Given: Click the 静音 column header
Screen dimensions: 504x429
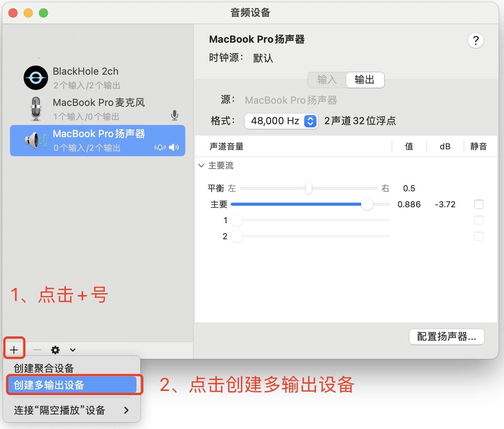Looking at the screenshot, I should pos(478,146).
